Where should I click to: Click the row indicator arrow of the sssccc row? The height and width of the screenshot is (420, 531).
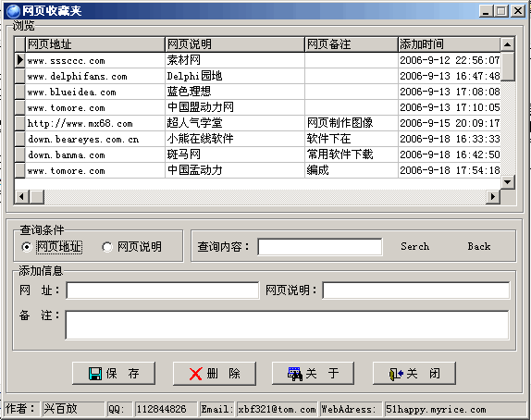tap(20, 60)
